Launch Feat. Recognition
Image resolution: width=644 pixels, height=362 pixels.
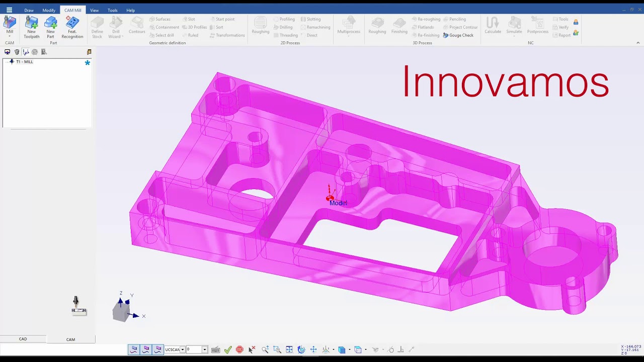click(x=72, y=27)
